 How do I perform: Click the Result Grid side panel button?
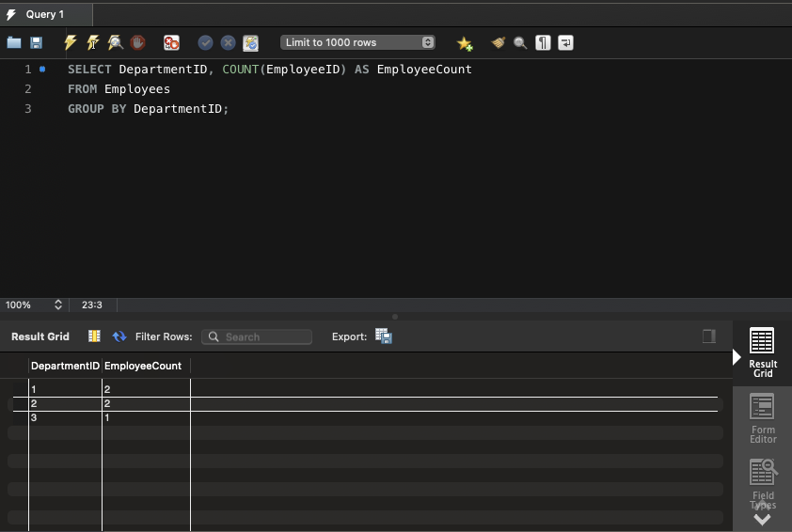click(x=763, y=352)
